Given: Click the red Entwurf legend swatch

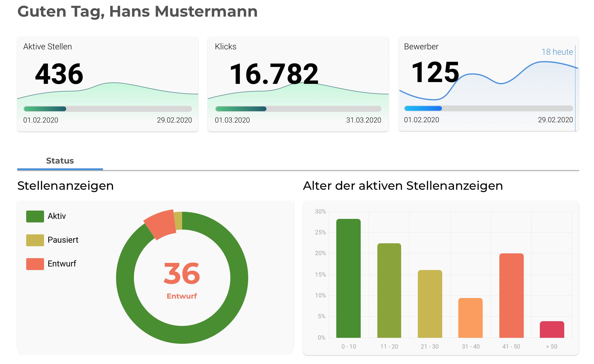Looking at the screenshot, I should [35, 264].
